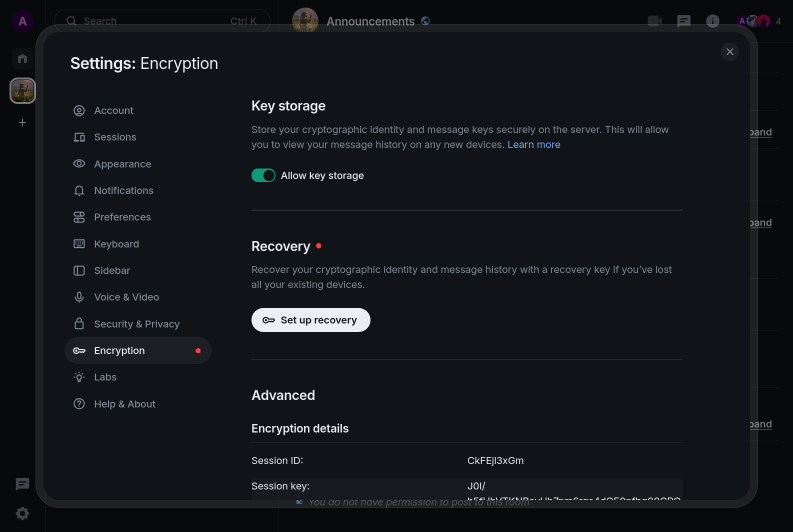Close the Settings dialog
This screenshot has height=532, width=793.
tap(729, 51)
